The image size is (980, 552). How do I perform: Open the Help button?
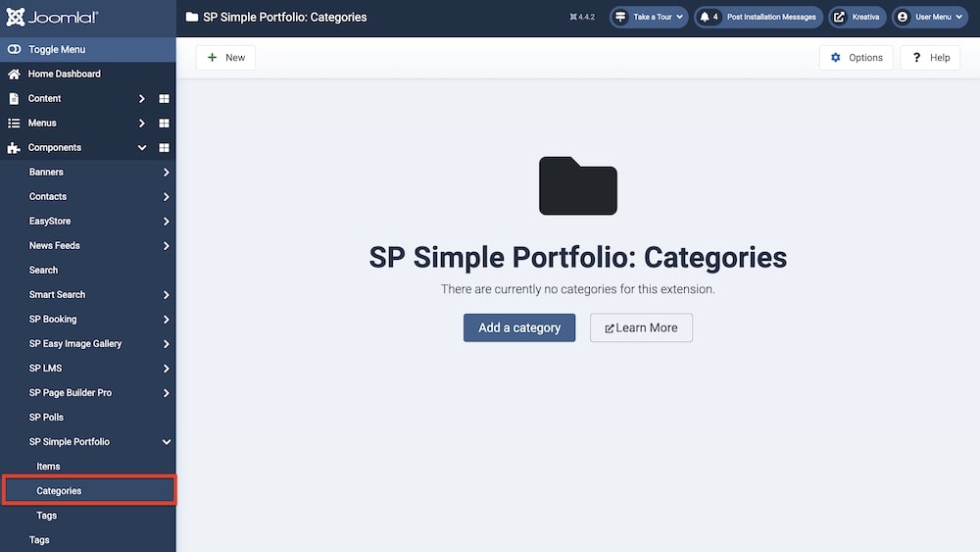coord(930,58)
